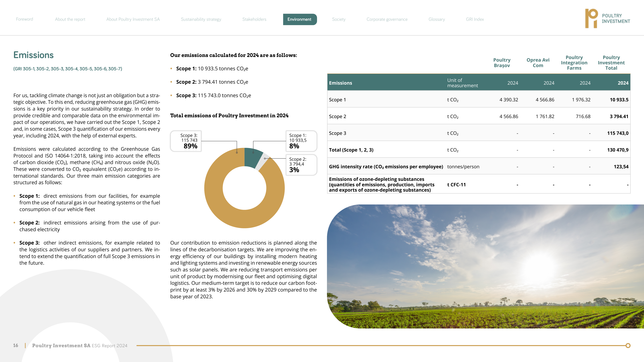Viewport: 644px width, 362px height.
Task: Click footer text Poultry Investment SA ESG Report 2024
Action: click(80, 346)
